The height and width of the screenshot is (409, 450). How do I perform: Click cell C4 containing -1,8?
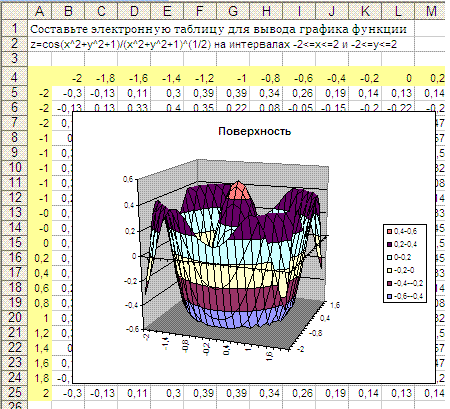101,77
